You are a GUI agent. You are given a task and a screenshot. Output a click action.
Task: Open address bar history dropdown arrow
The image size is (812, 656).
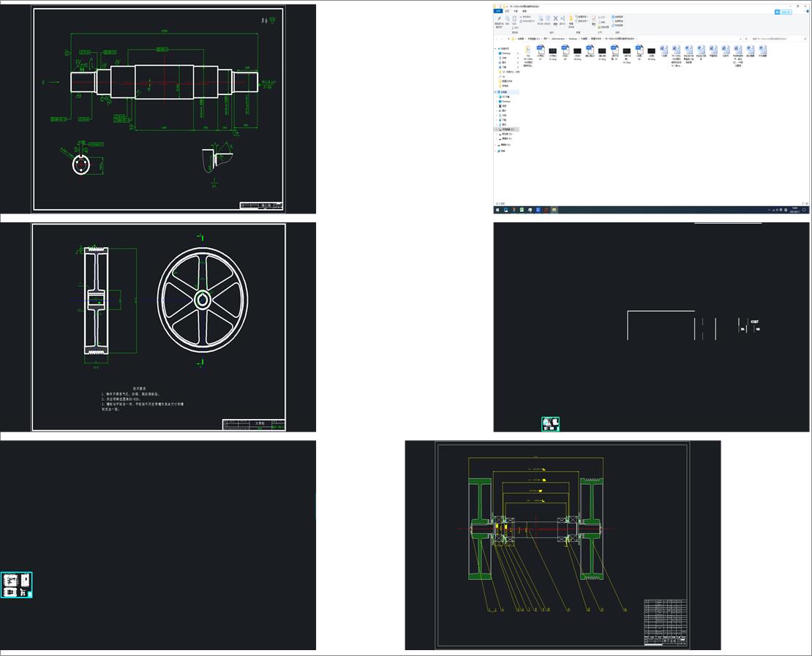point(740,39)
